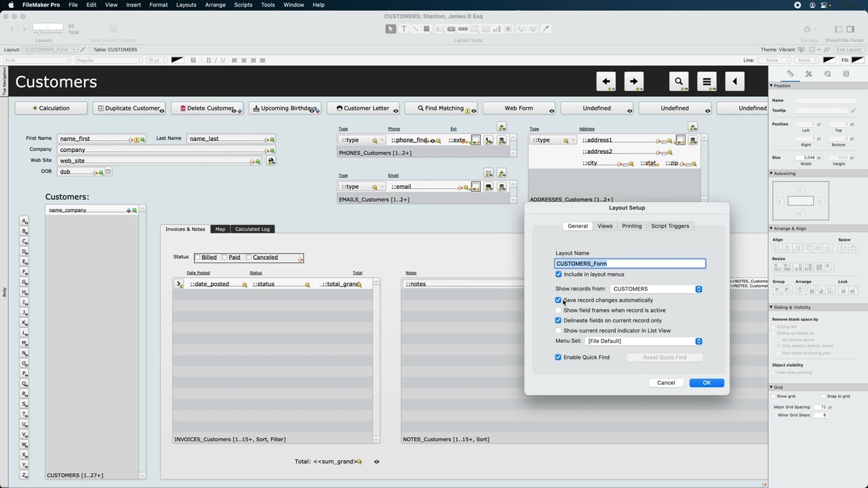Click Cancel in Layout Setup dialog
This screenshot has height=488, width=868.
pos(666,383)
